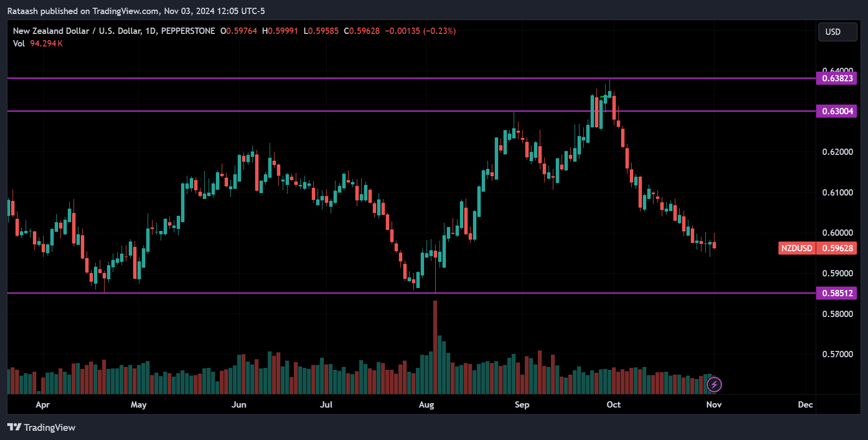
Task: Click the 0.58512 price level label
Action: pos(837,293)
